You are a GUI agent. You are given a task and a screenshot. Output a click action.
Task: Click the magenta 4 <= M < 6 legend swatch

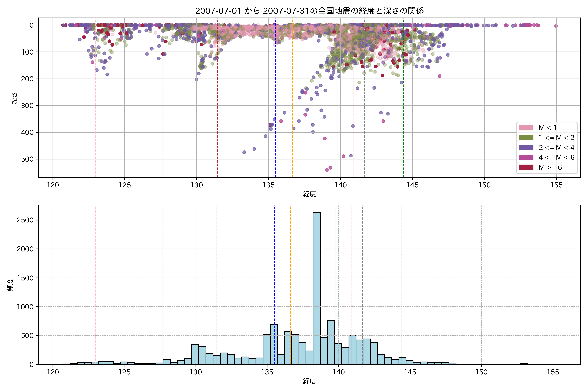point(526,157)
